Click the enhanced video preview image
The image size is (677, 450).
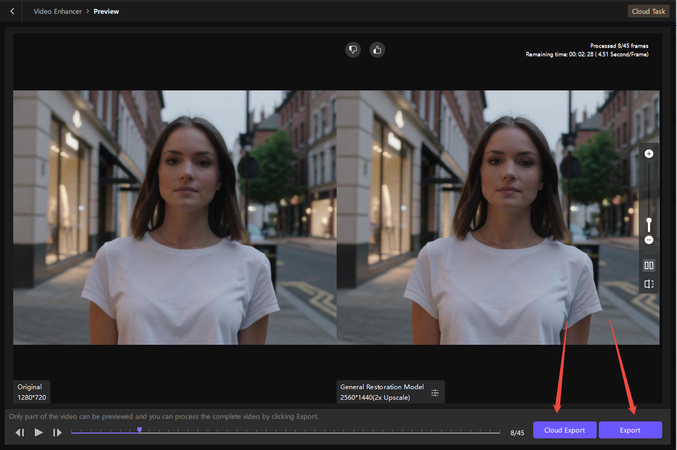pyautogui.click(x=498, y=217)
